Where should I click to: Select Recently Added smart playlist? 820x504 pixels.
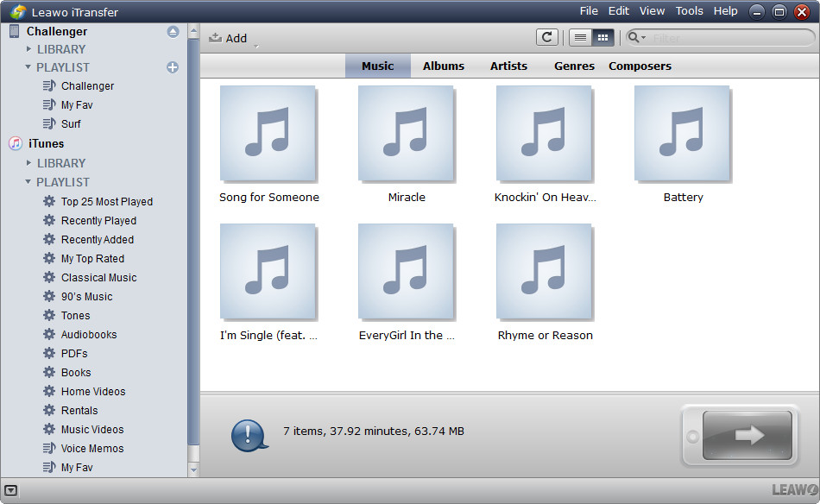(98, 239)
